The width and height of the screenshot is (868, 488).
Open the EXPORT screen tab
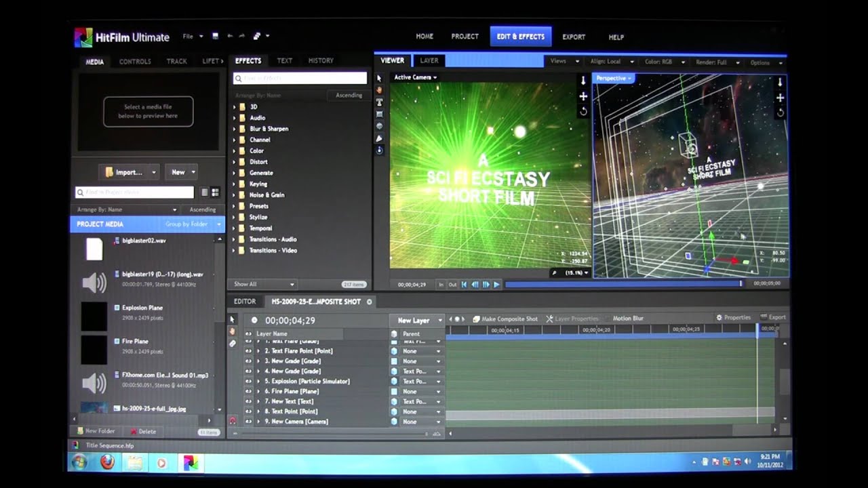pyautogui.click(x=574, y=37)
